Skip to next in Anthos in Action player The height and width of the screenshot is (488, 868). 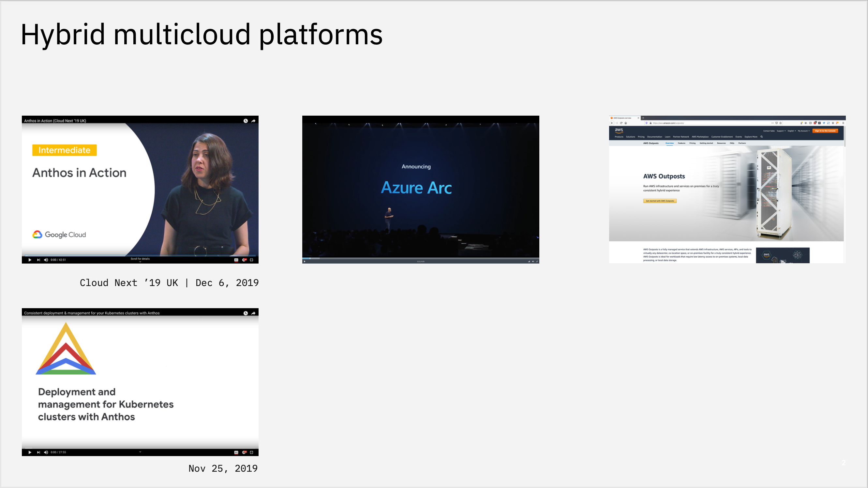[38, 260]
